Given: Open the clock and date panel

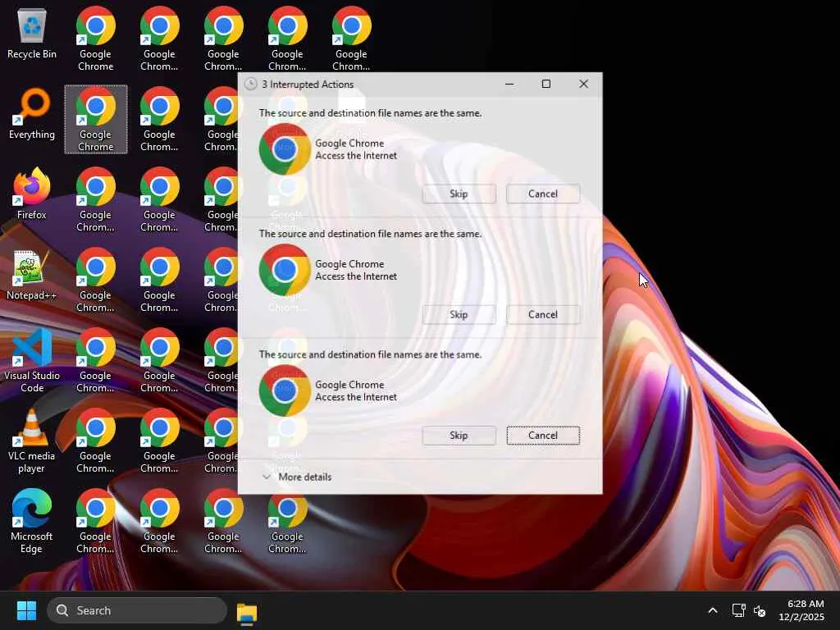Looking at the screenshot, I should click(x=801, y=610).
